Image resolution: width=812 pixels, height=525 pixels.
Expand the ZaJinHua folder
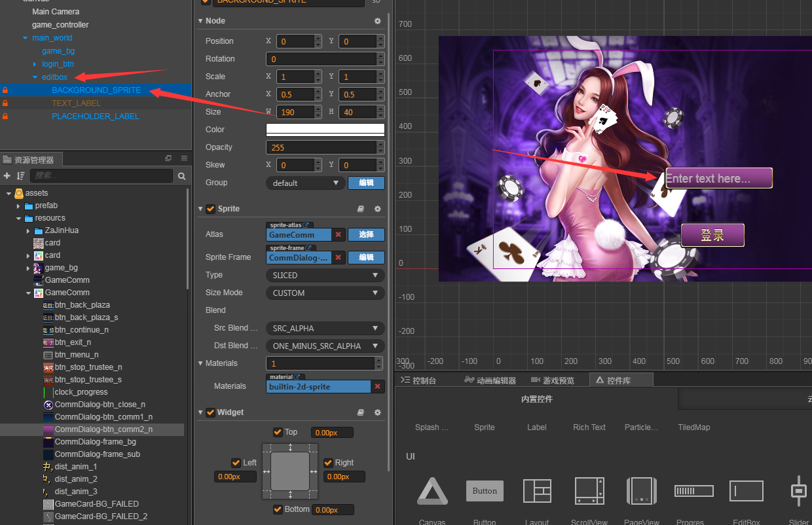tap(29, 230)
